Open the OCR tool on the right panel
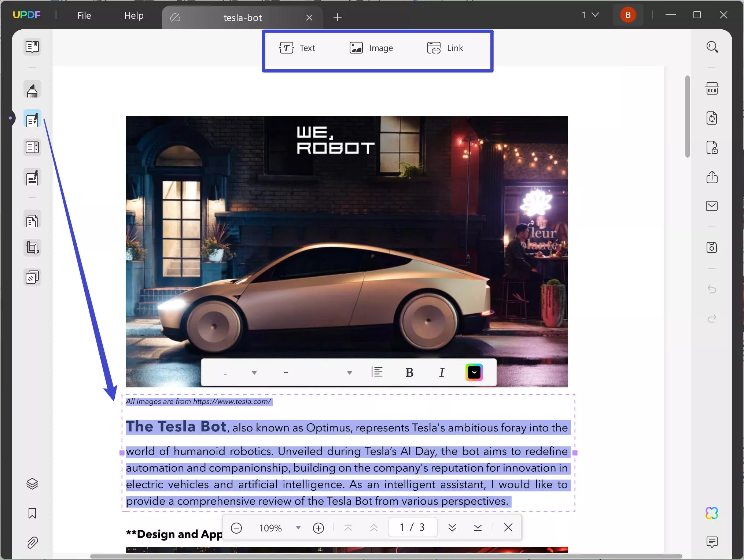The width and height of the screenshot is (744, 560). (x=712, y=88)
